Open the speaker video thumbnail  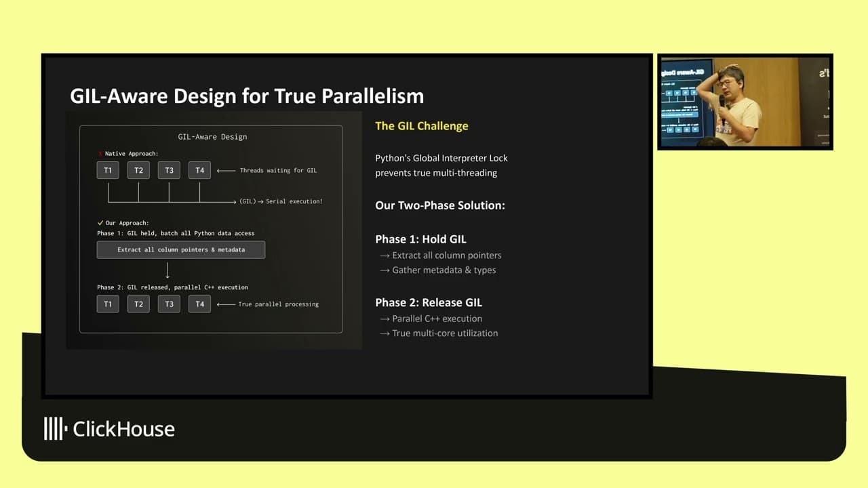coord(745,102)
